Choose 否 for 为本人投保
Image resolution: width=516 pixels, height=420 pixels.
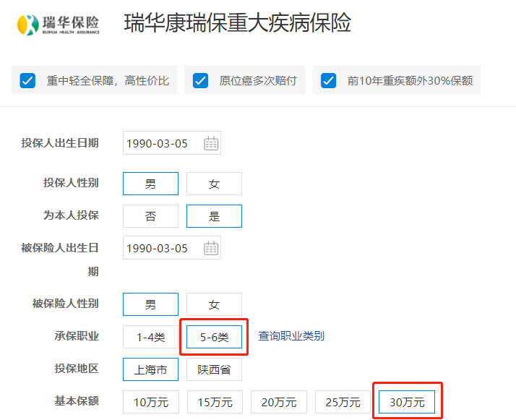pos(151,216)
